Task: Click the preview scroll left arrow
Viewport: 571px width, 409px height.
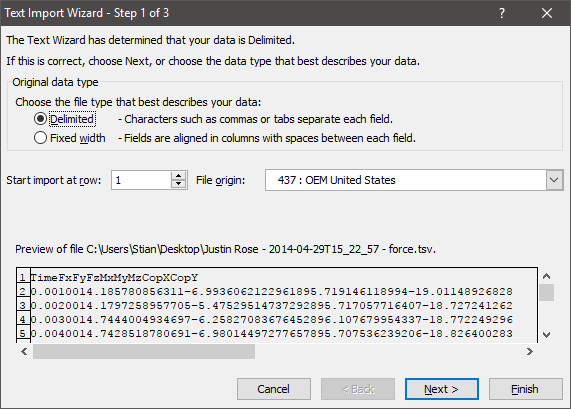Action: [x=24, y=351]
